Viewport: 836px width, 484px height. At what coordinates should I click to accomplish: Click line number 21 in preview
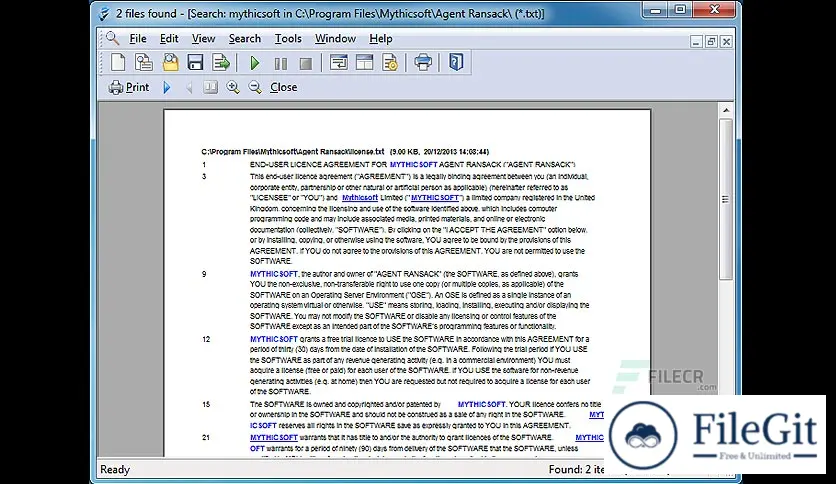tap(206, 438)
